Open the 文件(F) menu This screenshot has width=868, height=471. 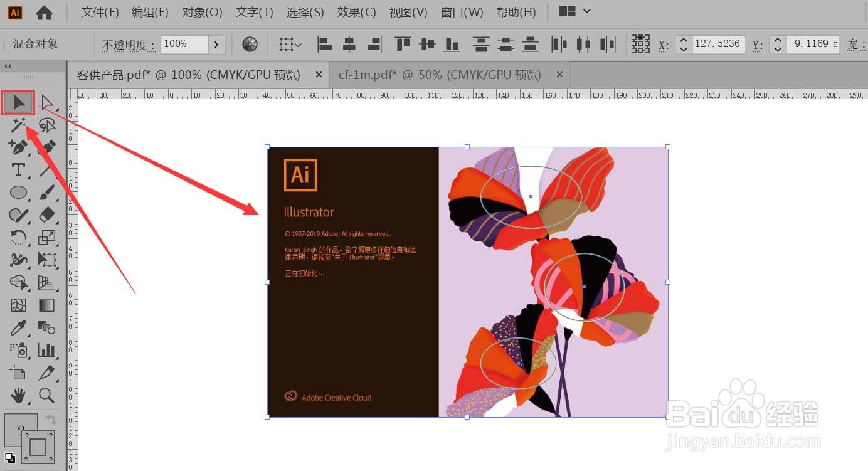tap(100, 12)
